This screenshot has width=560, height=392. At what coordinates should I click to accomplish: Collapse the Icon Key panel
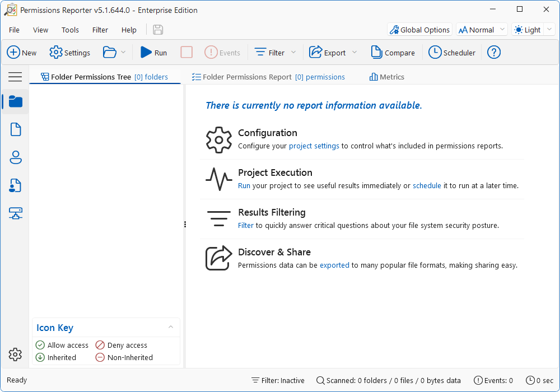[171, 328]
